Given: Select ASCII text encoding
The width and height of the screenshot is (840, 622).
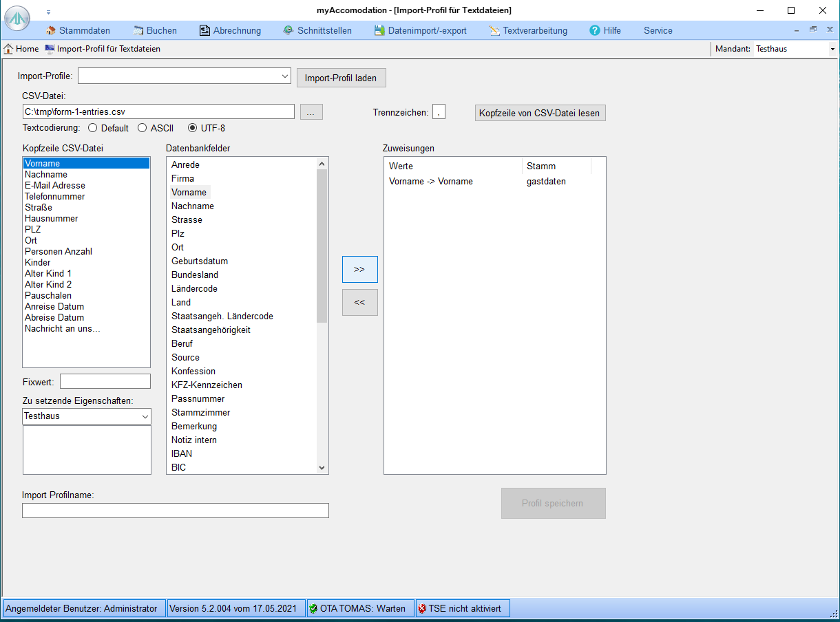Looking at the screenshot, I should [x=142, y=128].
